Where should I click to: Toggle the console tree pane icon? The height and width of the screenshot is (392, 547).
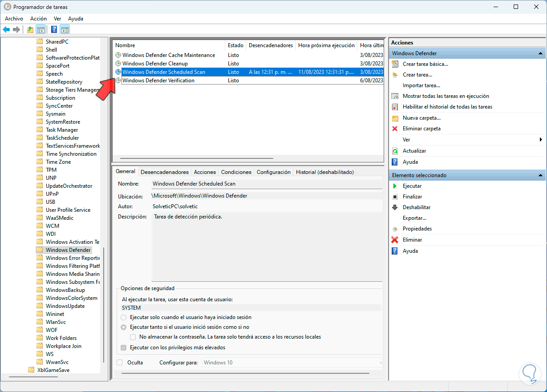coord(41,30)
